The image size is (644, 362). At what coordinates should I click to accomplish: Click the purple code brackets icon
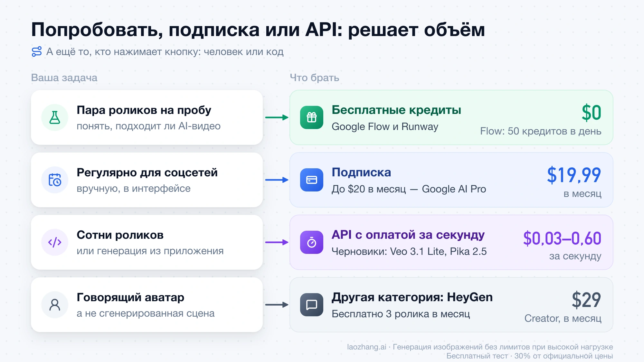coord(55,242)
